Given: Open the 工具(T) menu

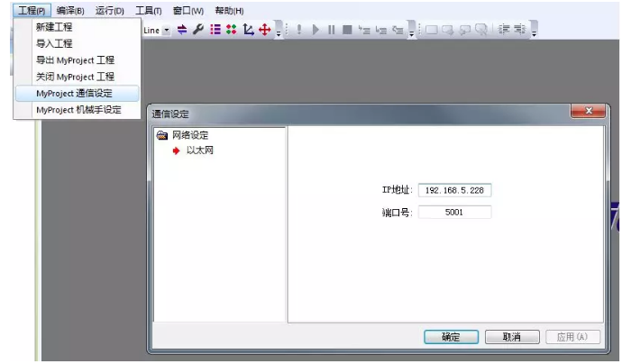Looking at the screenshot, I should point(149,11).
